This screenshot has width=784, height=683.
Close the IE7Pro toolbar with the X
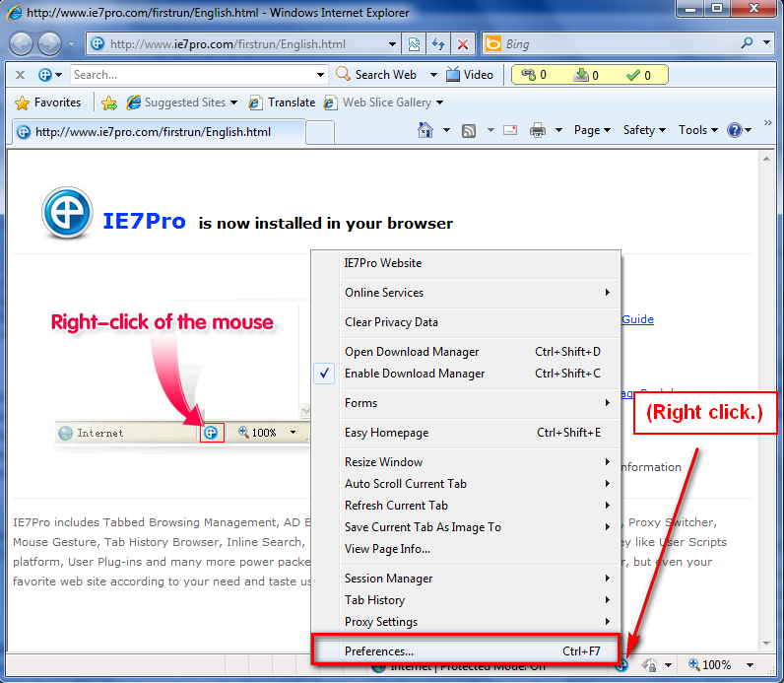coord(20,75)
